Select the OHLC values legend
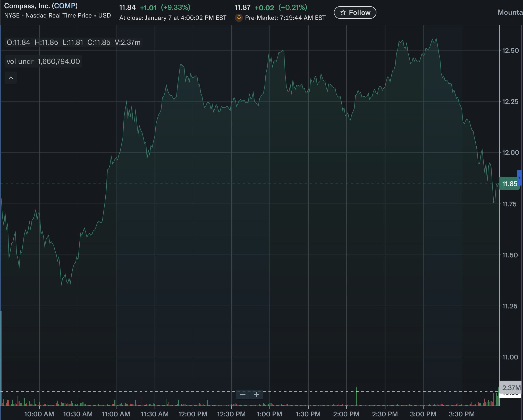The height and width of the screenshot is (420, 523). tap(73, 42)
